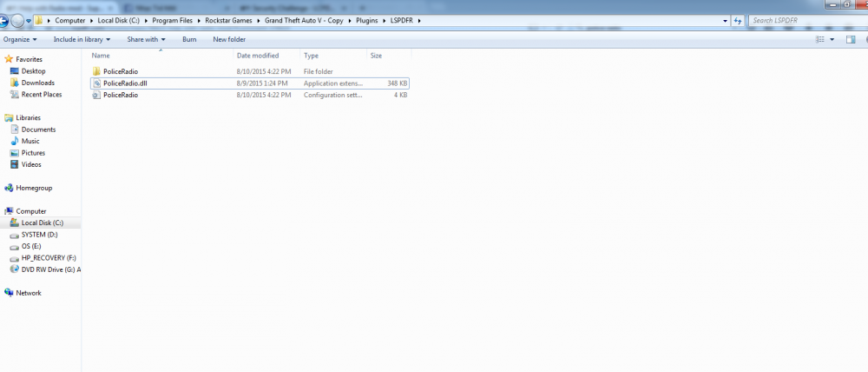Click the Libraries icon in sidebar
Screen dimensions: 868x372
[x=9, y=117]
